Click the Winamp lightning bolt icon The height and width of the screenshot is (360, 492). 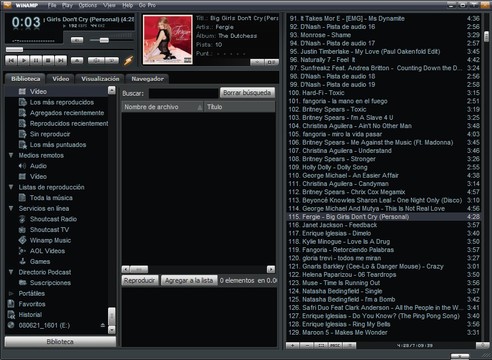128,60
